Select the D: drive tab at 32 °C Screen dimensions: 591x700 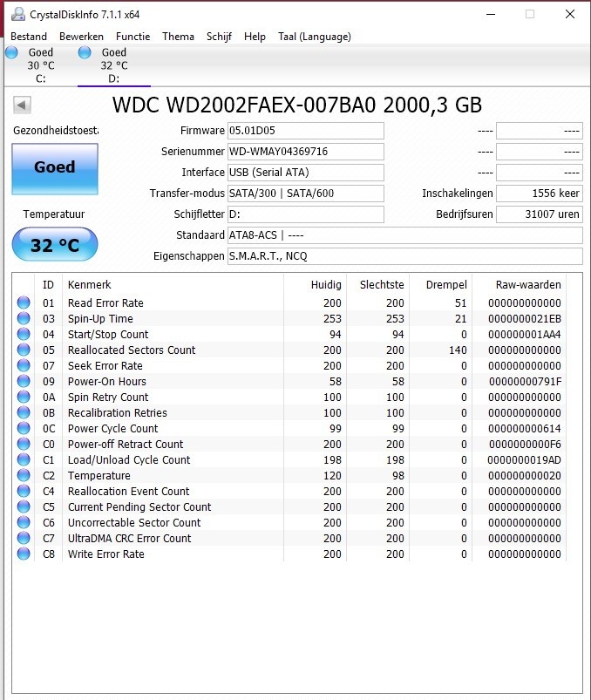click(114, 65)
